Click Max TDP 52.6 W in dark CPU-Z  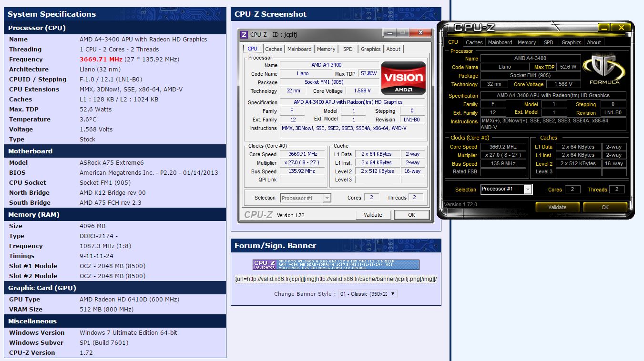coord(568,67)
